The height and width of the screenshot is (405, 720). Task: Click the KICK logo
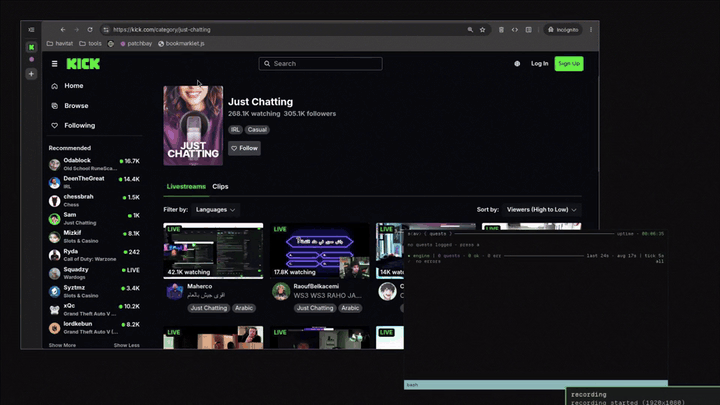pyautogui.click(x=83, y=64)
